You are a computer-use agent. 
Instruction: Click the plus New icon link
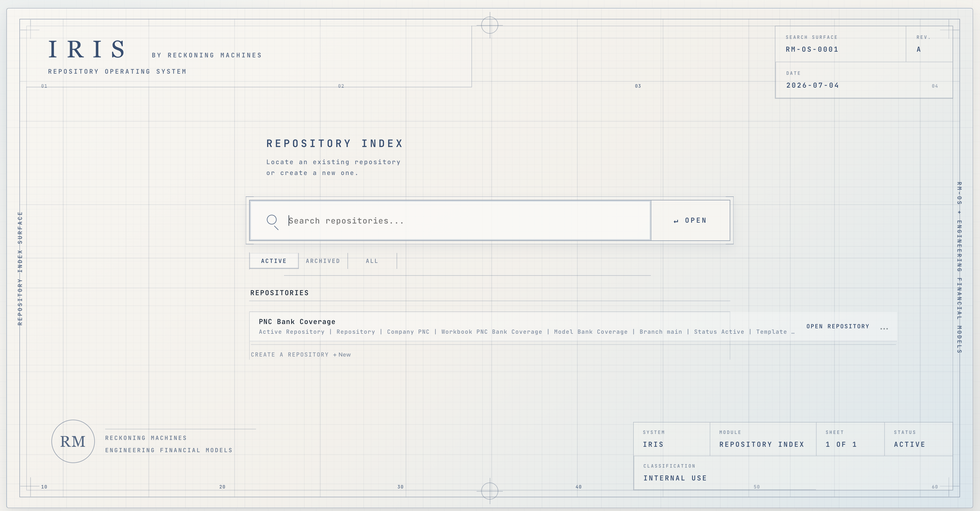pyautogui.click(x=342, y=355)
